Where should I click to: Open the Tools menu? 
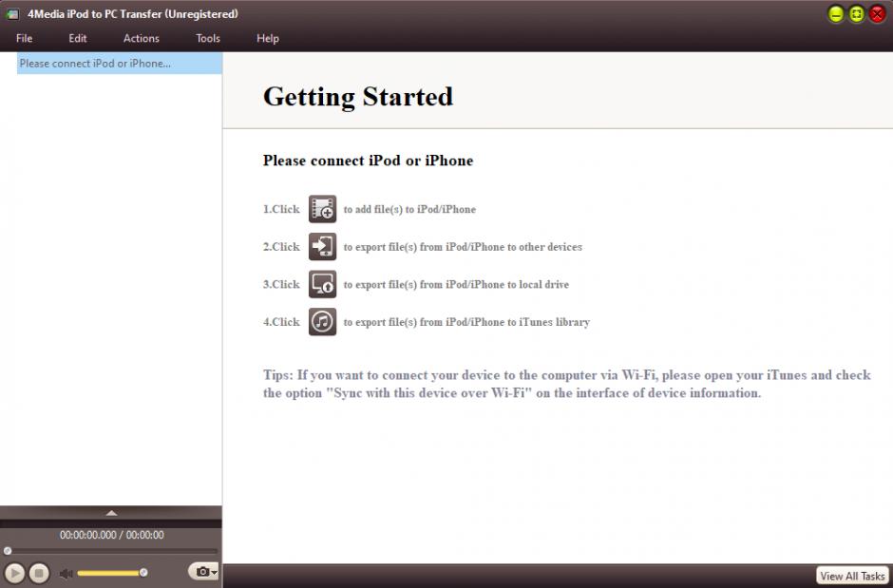tap(208, 38)
